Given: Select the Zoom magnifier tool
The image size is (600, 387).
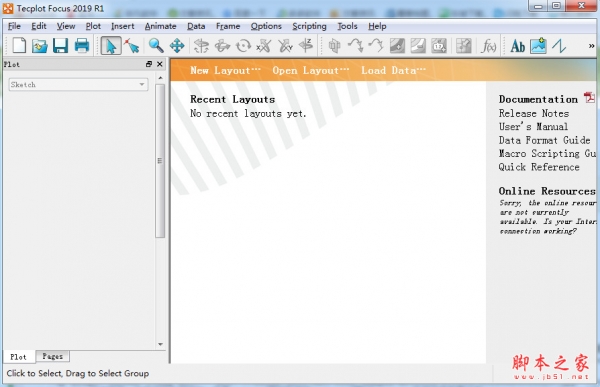Looking at the screenshot, I should point(156,46).
